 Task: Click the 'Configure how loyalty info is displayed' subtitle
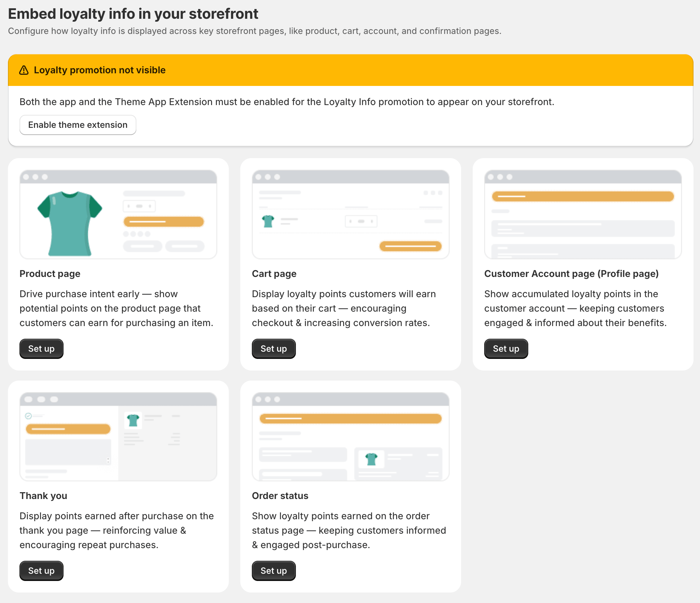pyautogui.click(x=255, y=31)
